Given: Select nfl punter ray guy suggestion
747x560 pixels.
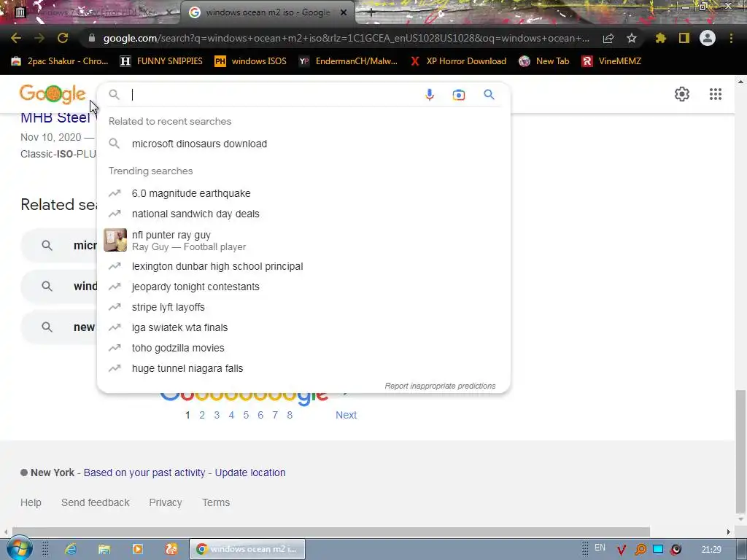Looking at the screenshot, I should [x=303, y=240].
